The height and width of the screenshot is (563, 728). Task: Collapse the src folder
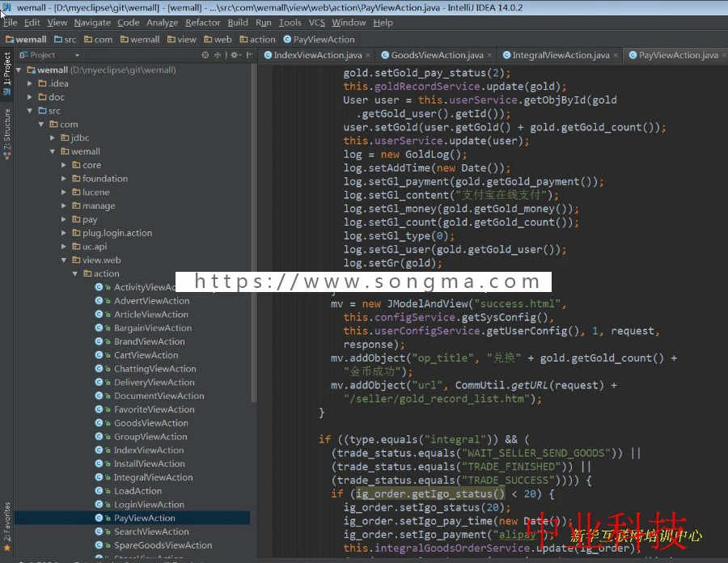30,111
